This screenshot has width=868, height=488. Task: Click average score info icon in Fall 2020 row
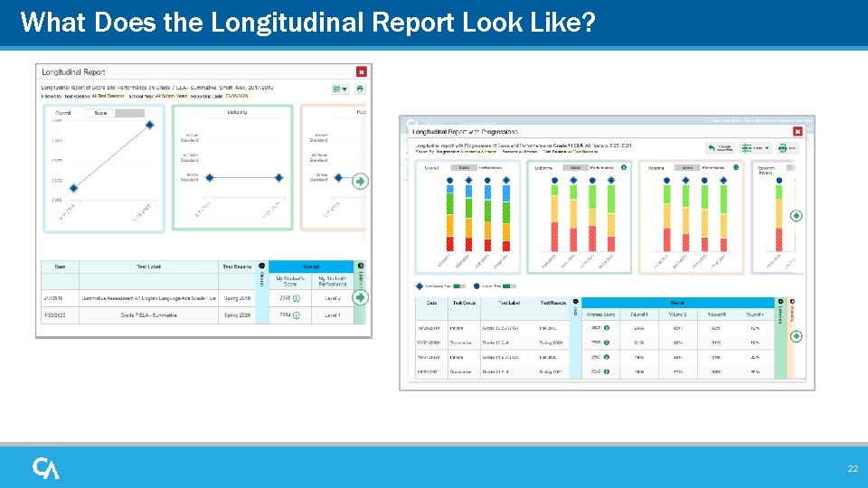[x=607, y=358]
